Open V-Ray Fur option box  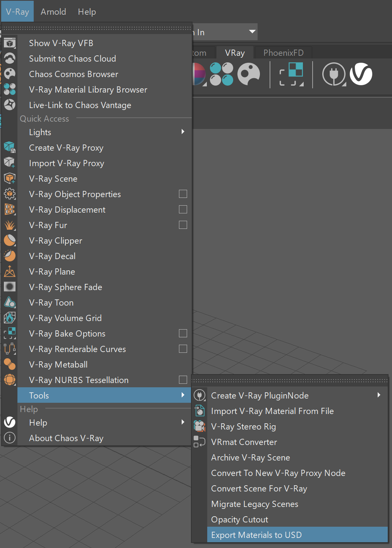183,225
